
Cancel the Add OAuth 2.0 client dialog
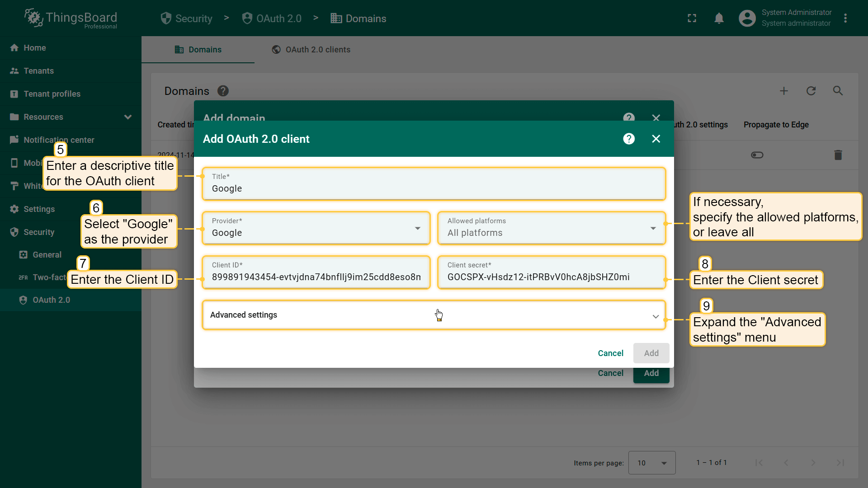(x=610, y=353)
